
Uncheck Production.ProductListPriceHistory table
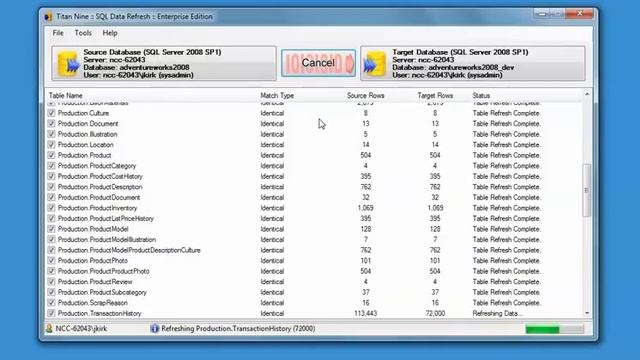51,219
